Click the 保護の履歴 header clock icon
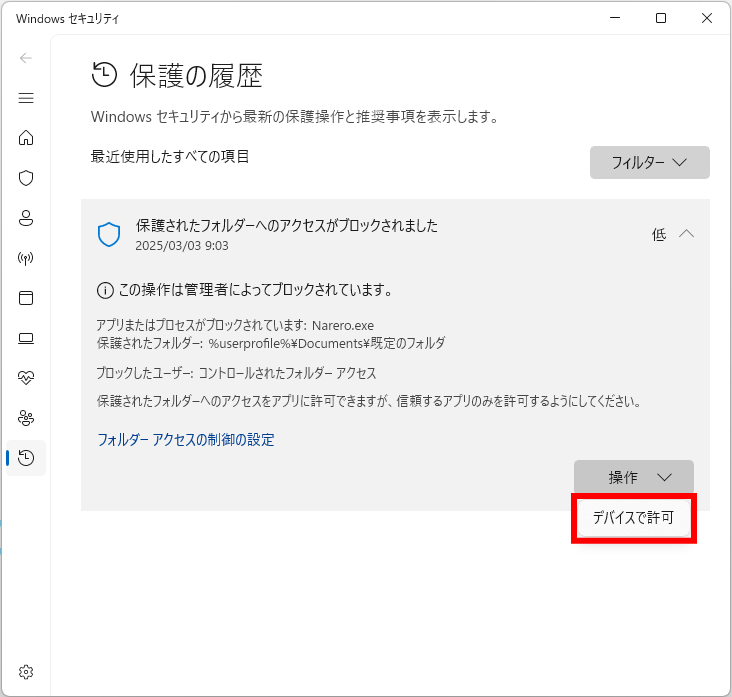This screenshot has height=697, width=732. point(104,75)
